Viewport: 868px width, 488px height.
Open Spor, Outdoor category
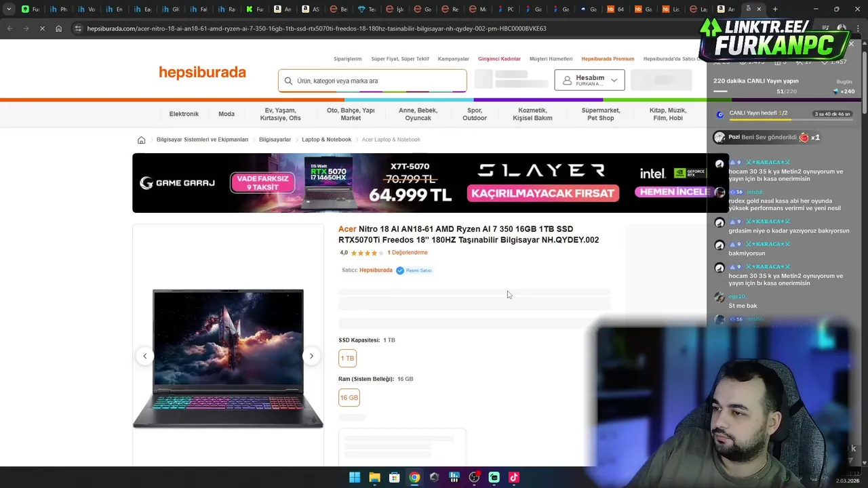(475, 114)
